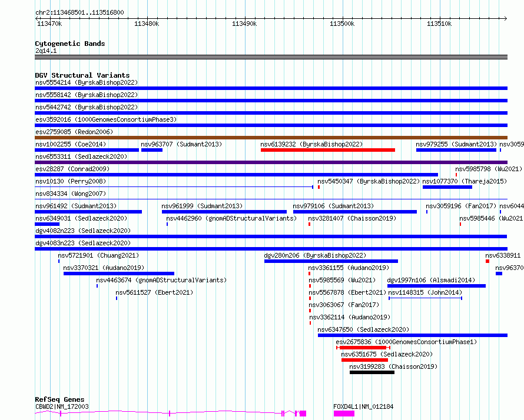Select nsv4463674 (gnomADStructuralVariants) label
524x420 pixels.
coord(161,280)
